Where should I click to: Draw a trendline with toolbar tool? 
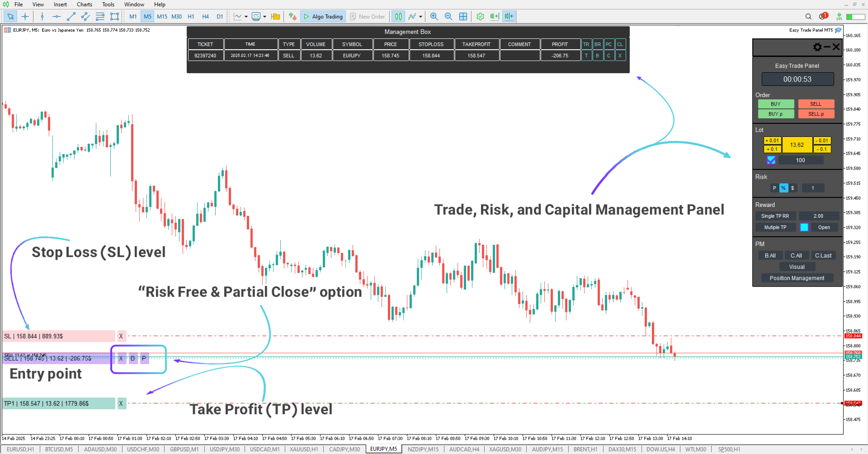[x=71, y=17]
